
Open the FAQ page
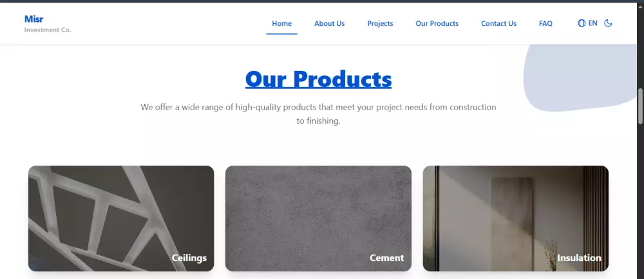pos(545,23)
